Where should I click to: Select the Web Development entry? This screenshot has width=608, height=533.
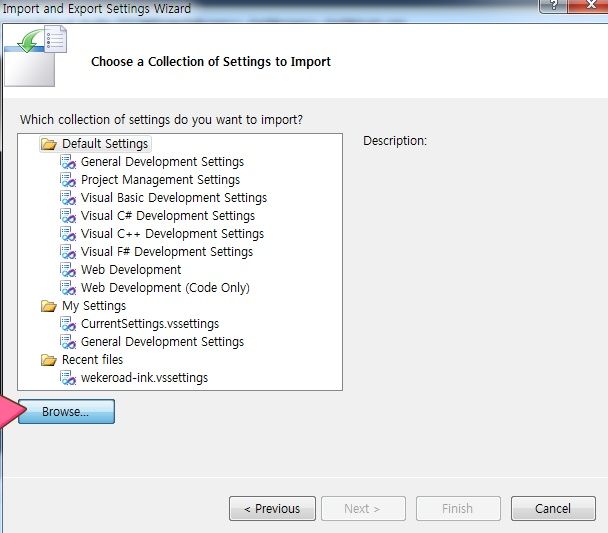tap(131, 270)
